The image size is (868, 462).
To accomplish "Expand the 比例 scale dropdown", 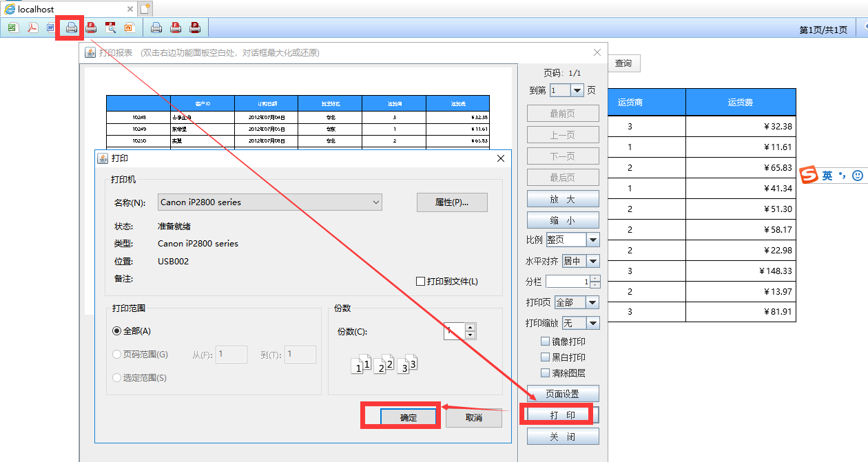I will pyautogui.click(x=592, y=240).
